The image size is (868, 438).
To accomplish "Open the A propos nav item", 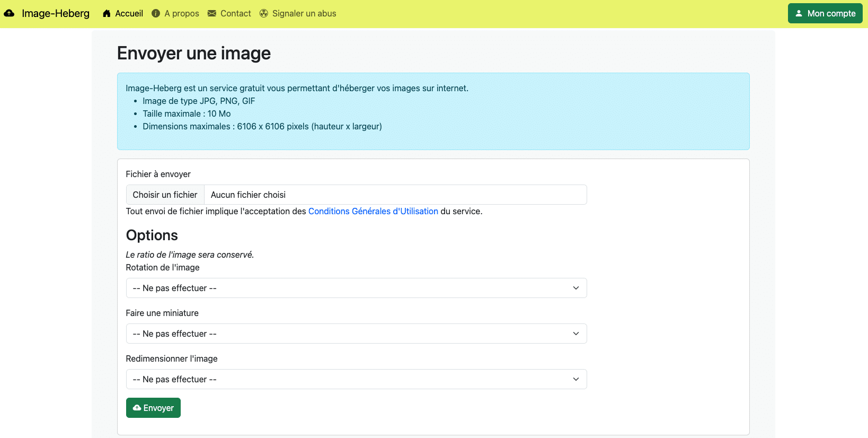I will click(x=182, y=13).
